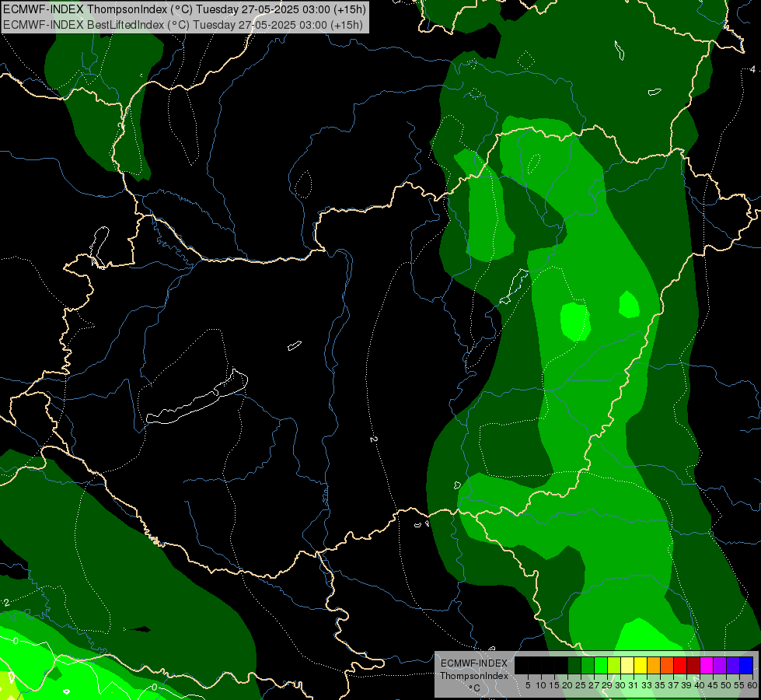Click the °C unit label in legend
The height and width of the screenshot is (700, 761).
(475, 688)
